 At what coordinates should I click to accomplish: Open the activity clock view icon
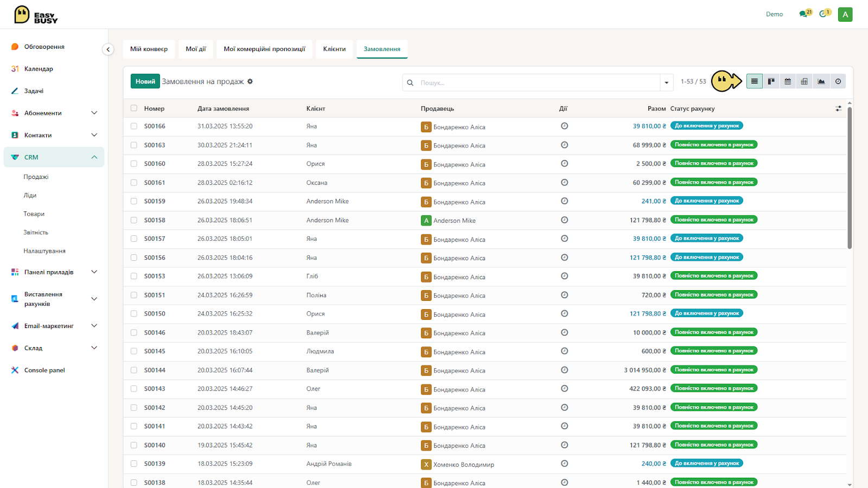[838, 81]
